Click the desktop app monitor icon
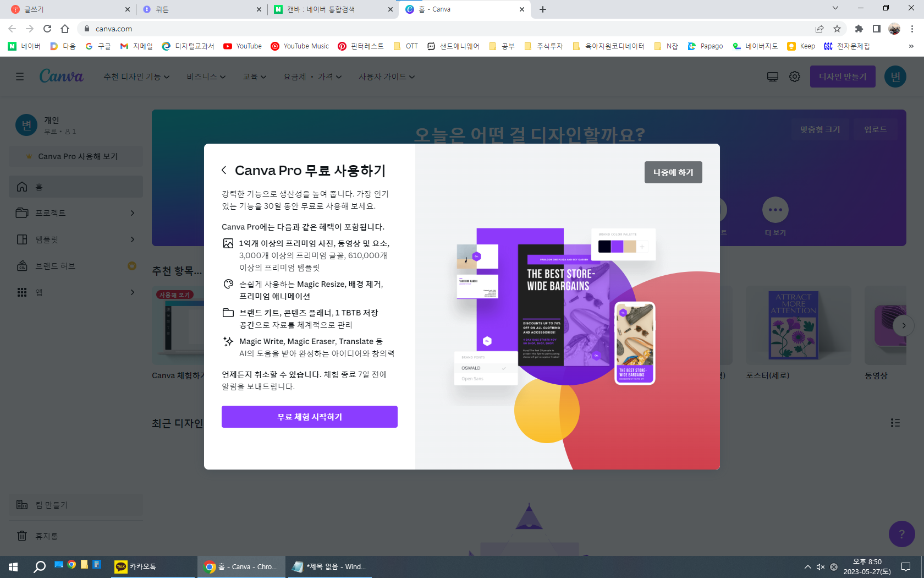924x578 pixels. 773,77
